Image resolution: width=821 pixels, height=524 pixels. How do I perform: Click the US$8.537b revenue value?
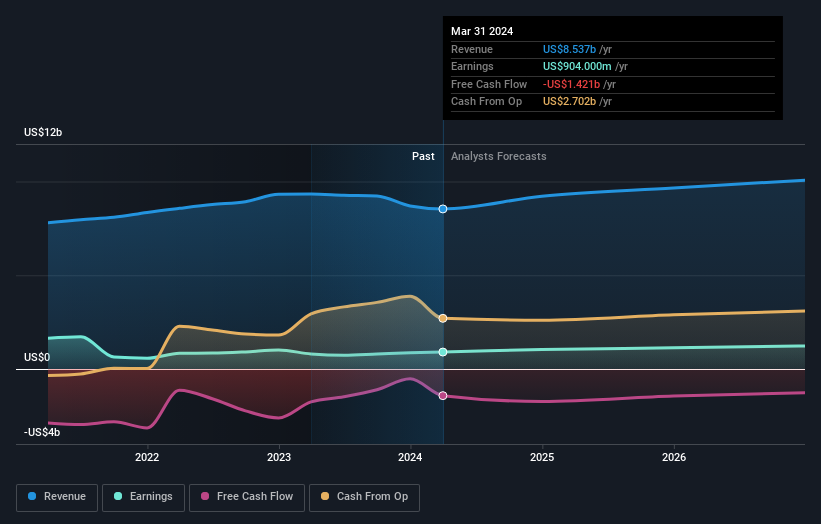tap(569, 49)
